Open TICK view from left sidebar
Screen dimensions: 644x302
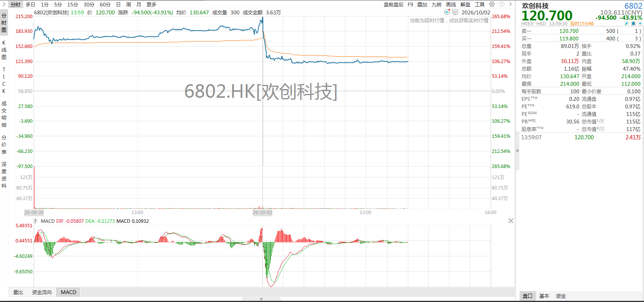coord(4,80)
